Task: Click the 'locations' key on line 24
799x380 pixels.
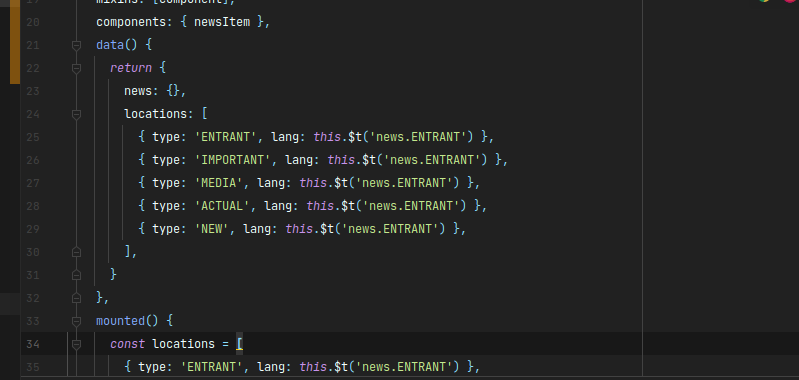Action: click(155, 114)
